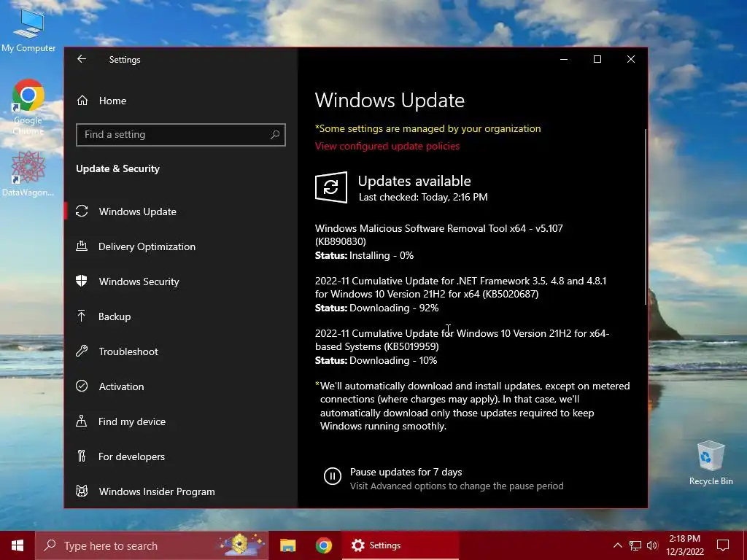Click the Windows Insider Program cat icon

tap(82, 491)
